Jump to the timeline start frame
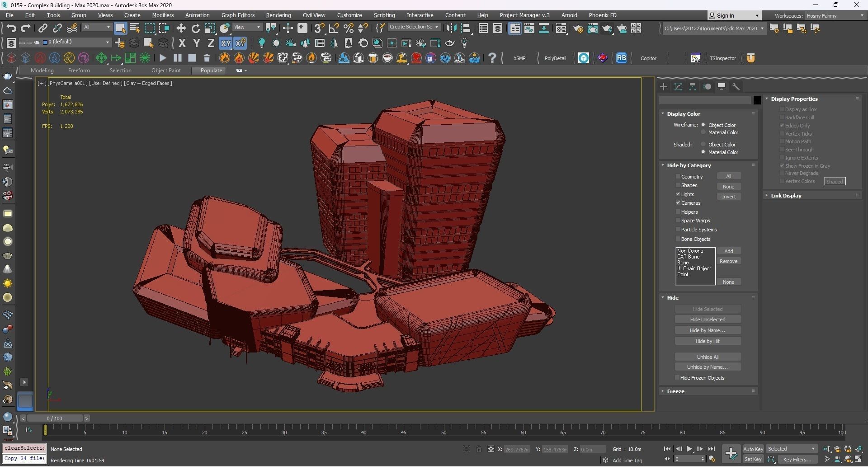 pyautogui.click(x=667, y=449)
